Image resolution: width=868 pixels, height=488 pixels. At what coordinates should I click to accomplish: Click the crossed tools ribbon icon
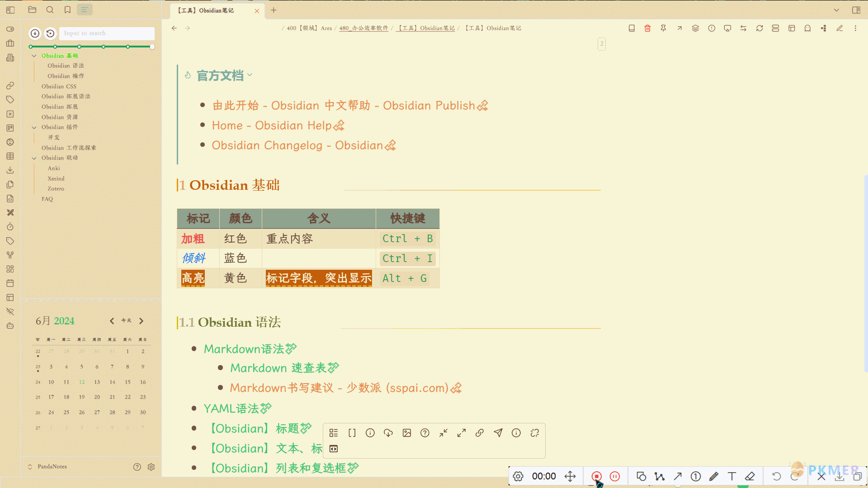10,212
